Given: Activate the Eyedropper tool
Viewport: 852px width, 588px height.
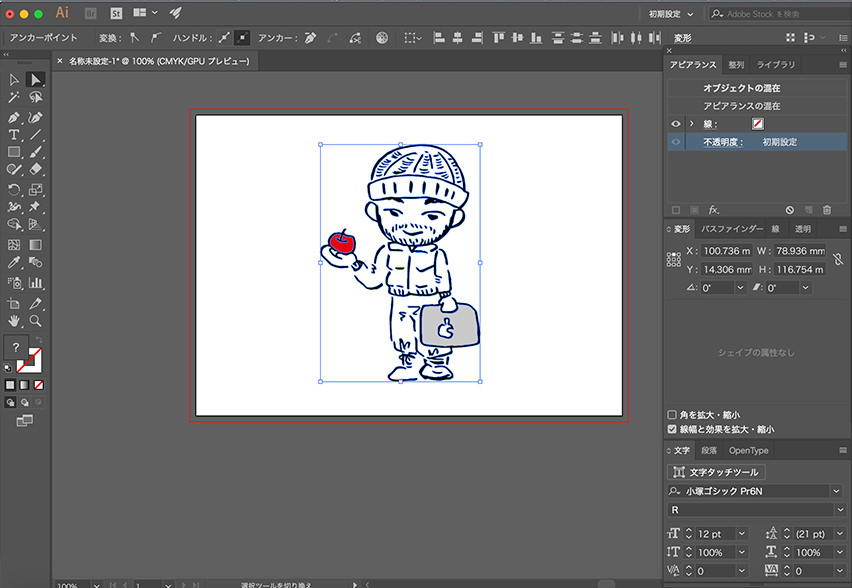Looking at the screenshot, I should tap(14, 262).
